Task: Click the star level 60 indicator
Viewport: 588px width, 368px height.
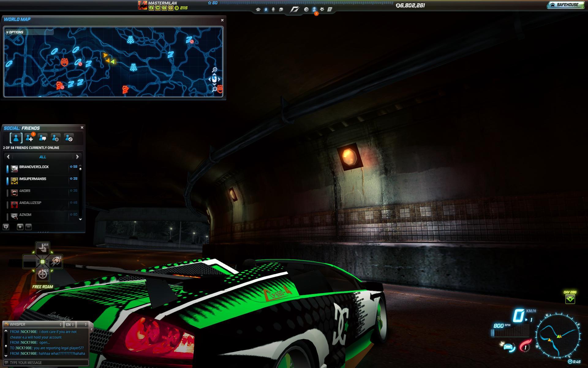Action: pyautogui.click(x=213, y=3)
